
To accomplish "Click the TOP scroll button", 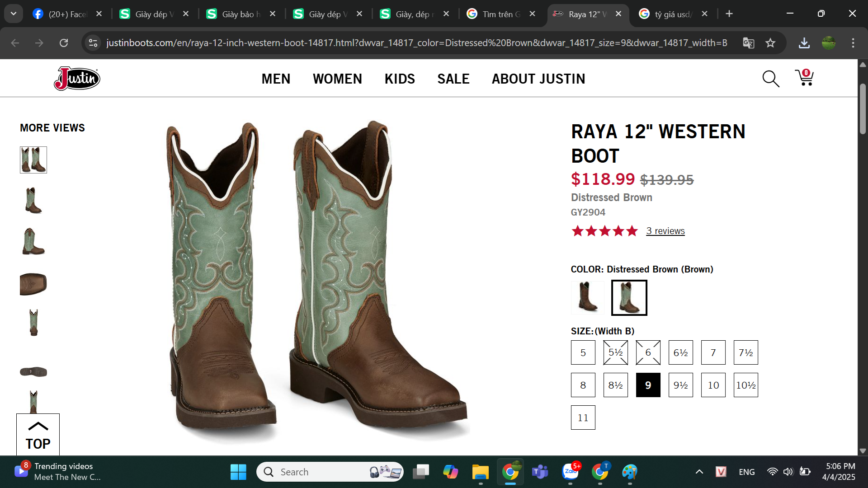I will (x=38, y=435).
